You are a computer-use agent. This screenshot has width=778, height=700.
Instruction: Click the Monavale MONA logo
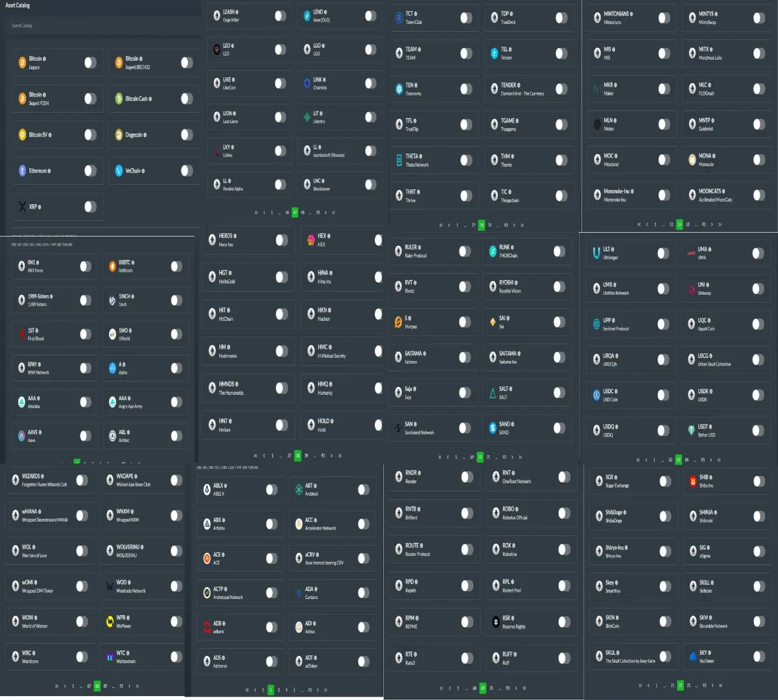click(x=692, y=159)
